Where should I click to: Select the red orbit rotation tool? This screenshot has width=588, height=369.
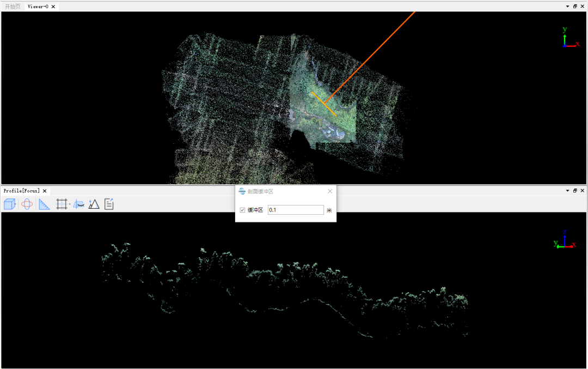click(27, 204)
